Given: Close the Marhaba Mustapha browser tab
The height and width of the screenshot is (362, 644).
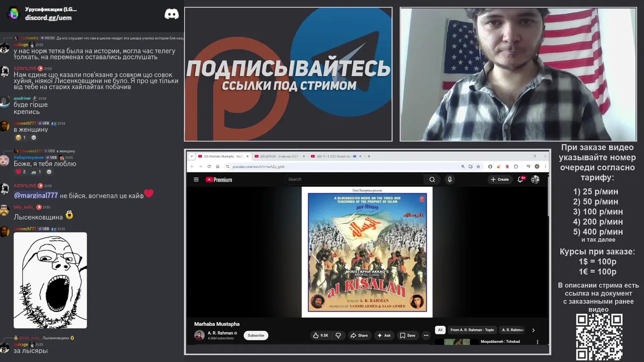Looking at the screenshot, I should pos(248,156).
